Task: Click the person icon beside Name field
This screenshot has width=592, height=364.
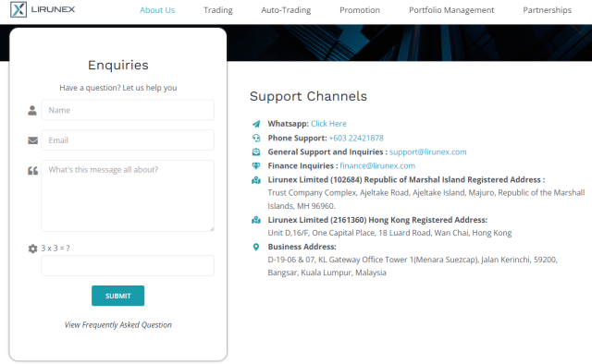Action: pos(32,111)
